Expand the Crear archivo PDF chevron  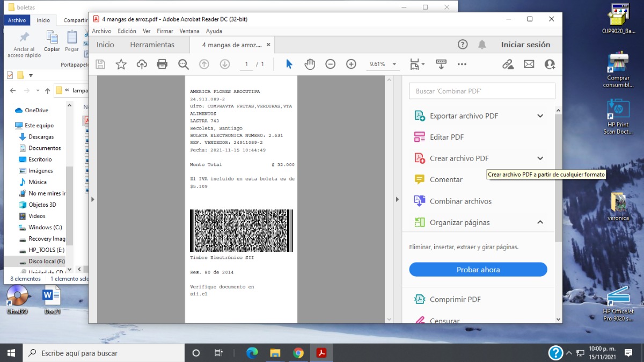tap(540, 158)
